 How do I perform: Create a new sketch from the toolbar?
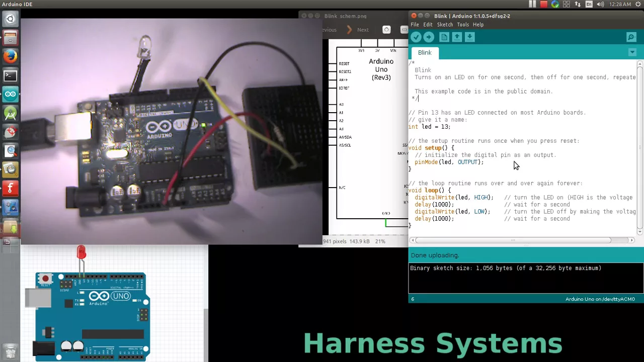coord(444,37)
